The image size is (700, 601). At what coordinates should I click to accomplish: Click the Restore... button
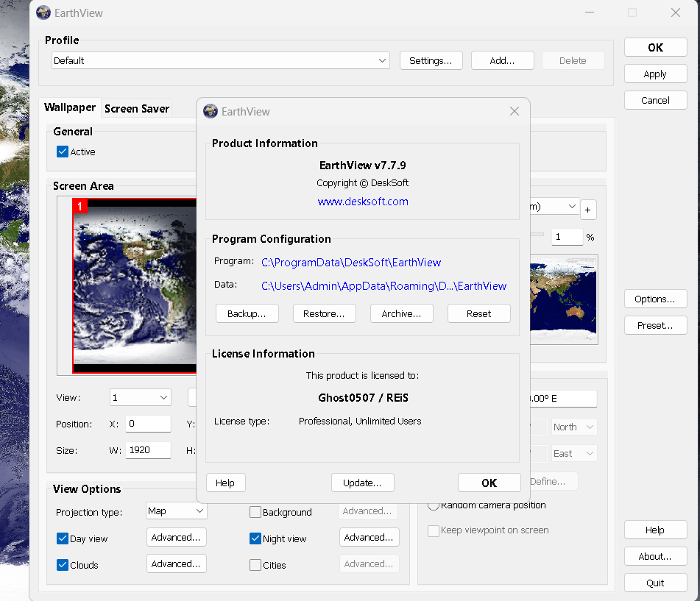click(324, 313)
